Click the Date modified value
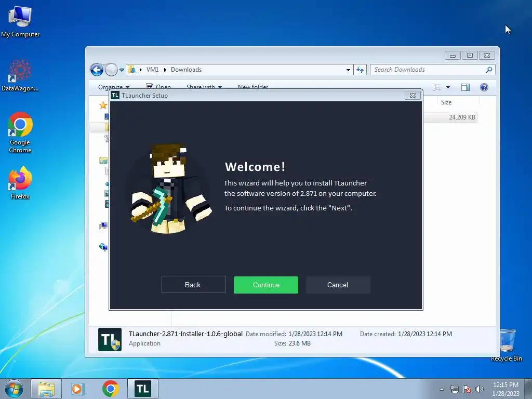 click(315, 334)
